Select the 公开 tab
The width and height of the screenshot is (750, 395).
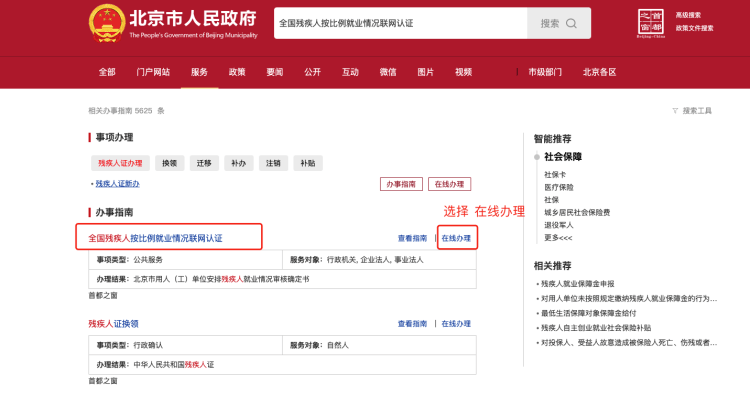[x=312, y=72]
